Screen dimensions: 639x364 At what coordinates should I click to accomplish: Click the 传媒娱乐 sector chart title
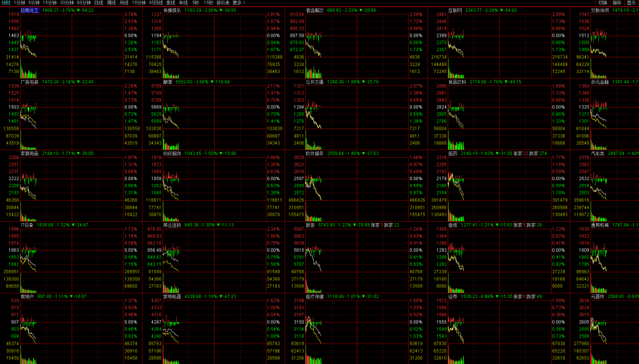[171, 11]
